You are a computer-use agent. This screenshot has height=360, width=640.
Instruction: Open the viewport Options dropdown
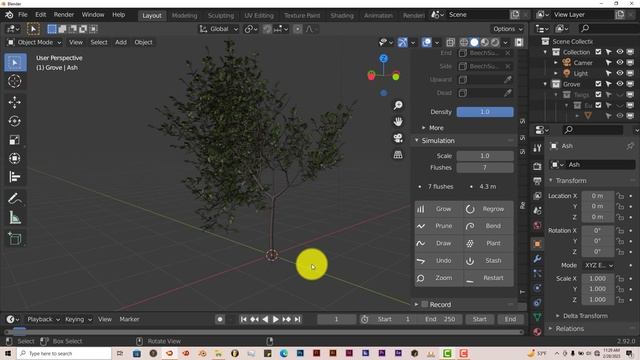click(507, 29)
